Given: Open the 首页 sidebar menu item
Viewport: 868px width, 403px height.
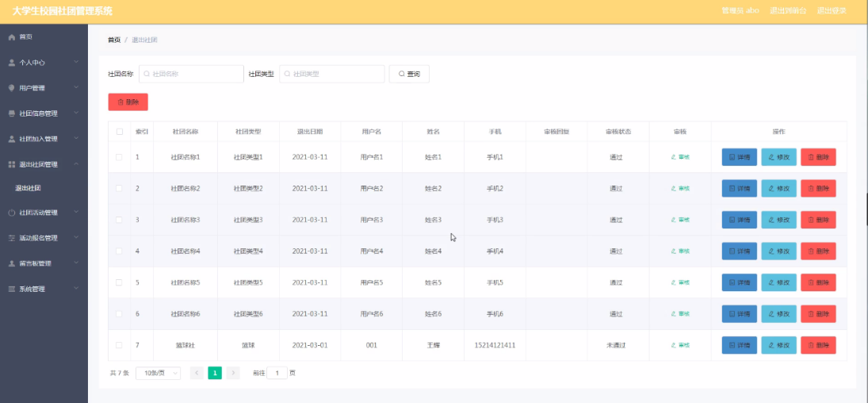Looking at the screenshot, I should [44, 37].
